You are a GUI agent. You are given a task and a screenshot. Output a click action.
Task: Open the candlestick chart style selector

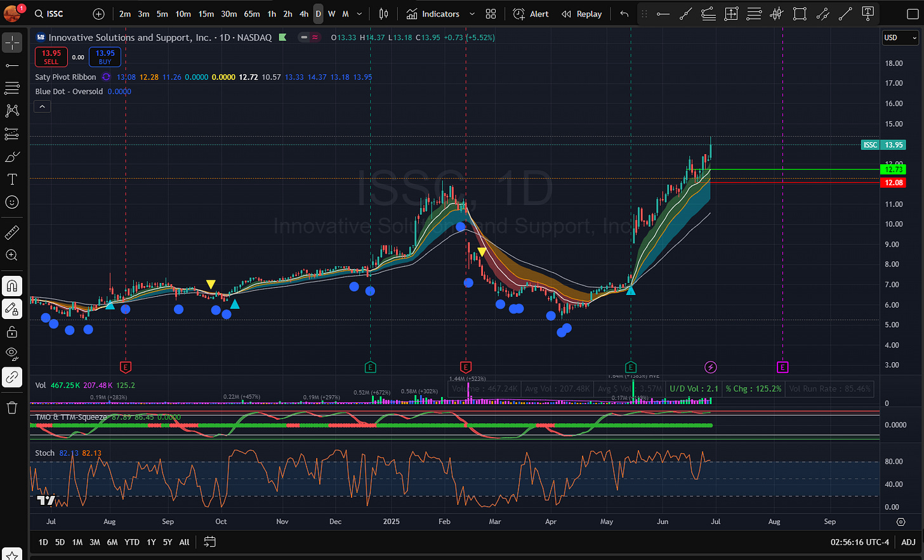point(383,14)
